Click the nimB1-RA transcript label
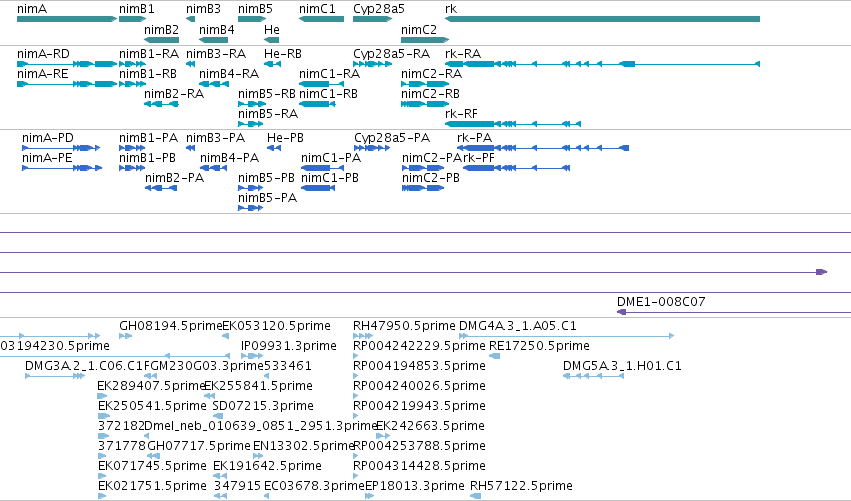The height and width of the screenshot is (501, 851). [149, 54]
